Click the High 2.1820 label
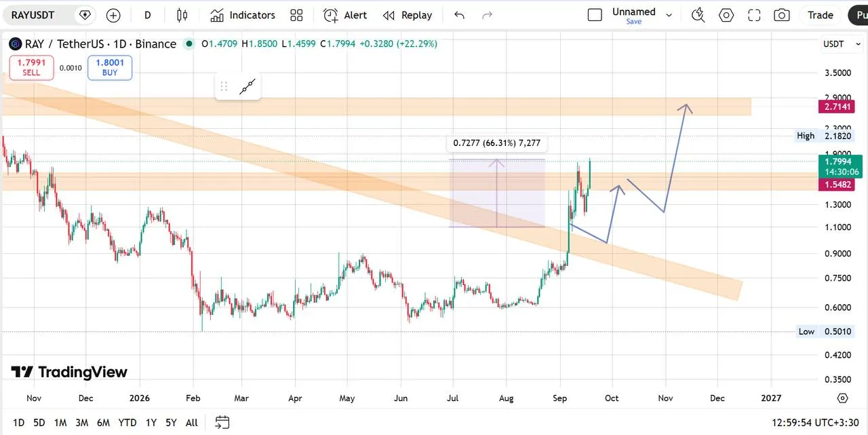This screenshot has height=435, width=868. [824, 136]
